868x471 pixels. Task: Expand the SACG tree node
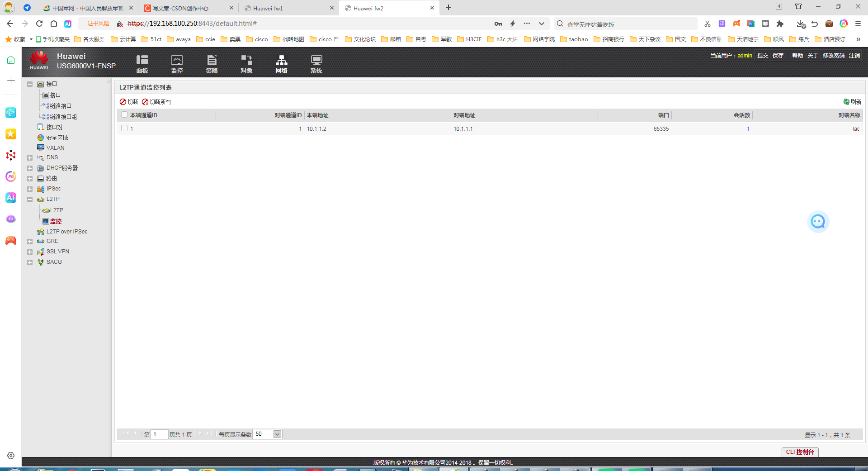[x=30, y=262]
